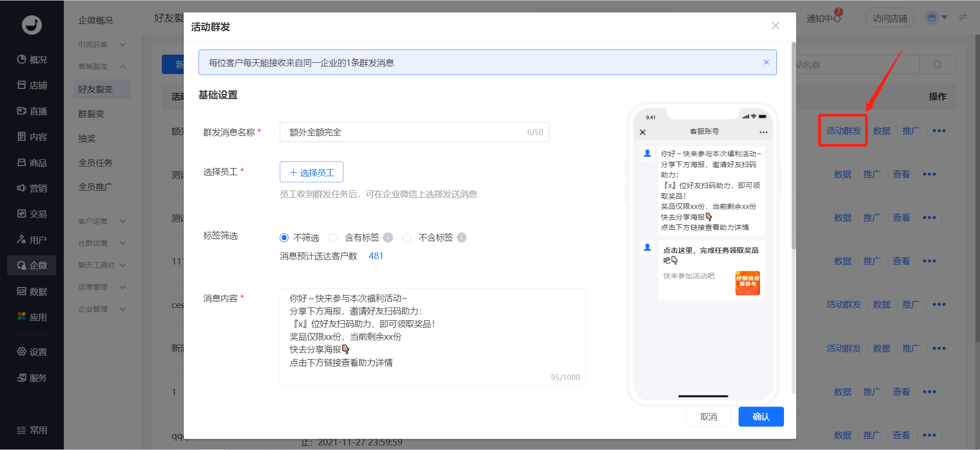Screen dimensions: 980x450
Task: Click highlighted 活动群发 link in first row
Action: click(843, 131)
